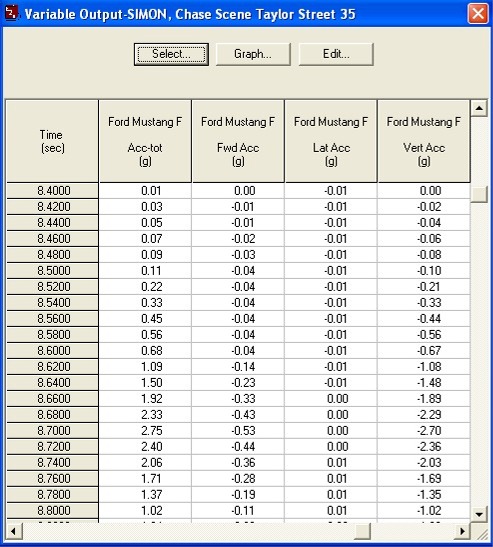
Task: Click Vert Acc value -2.36
Action: tap(424, 447)
